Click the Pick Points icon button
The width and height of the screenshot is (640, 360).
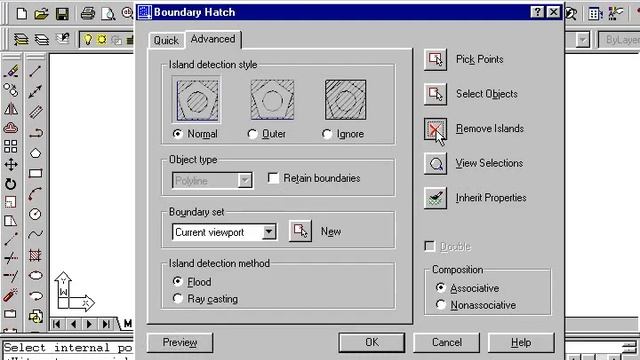click(435, 60)
